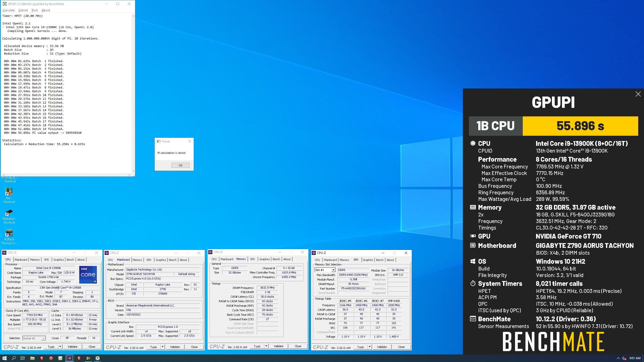Click Tools button in CPU-Z SPD window
The height and width of the screenshot is (362, 644).
(x=360, y=347)
